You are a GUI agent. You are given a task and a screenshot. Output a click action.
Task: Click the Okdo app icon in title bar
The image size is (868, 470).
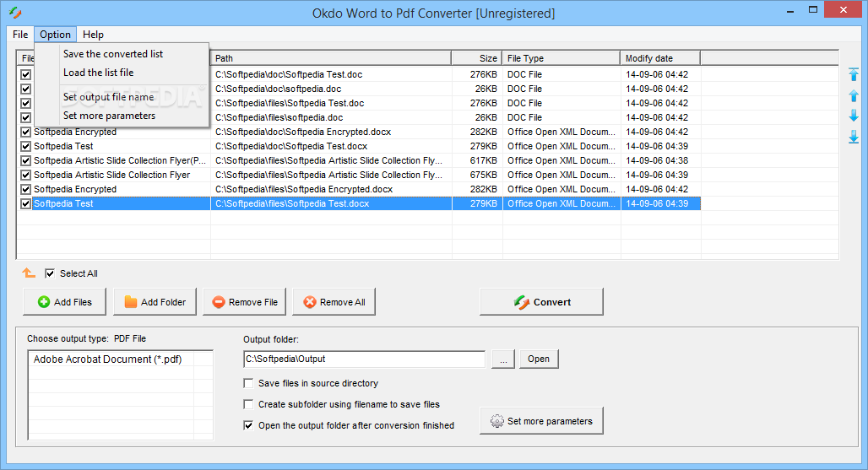15,12
